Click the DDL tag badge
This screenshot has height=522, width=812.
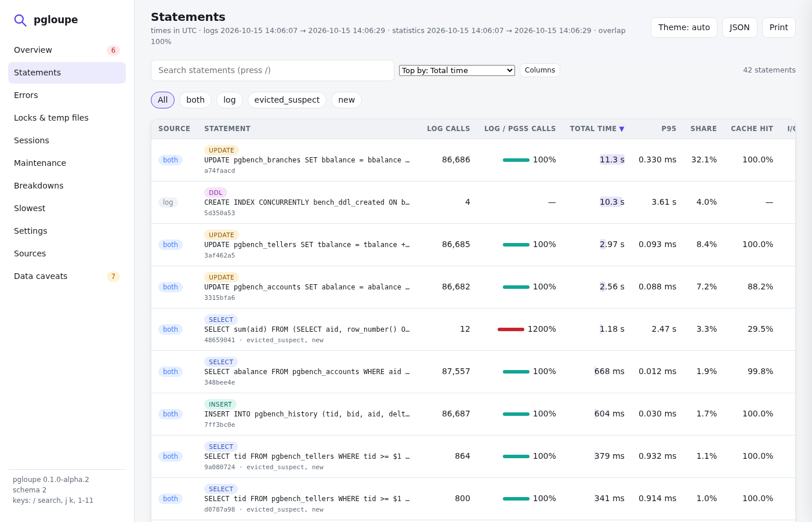point(216,193)
